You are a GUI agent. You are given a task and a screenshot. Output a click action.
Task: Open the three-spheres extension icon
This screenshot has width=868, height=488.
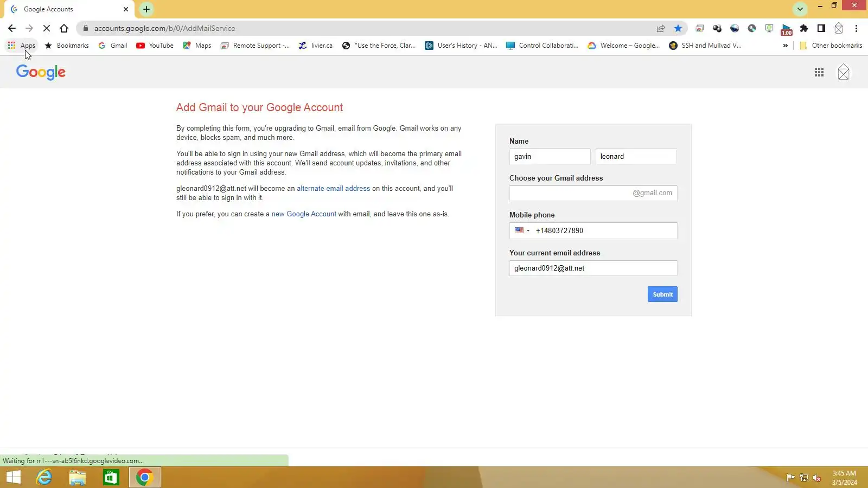click(717, 28)
